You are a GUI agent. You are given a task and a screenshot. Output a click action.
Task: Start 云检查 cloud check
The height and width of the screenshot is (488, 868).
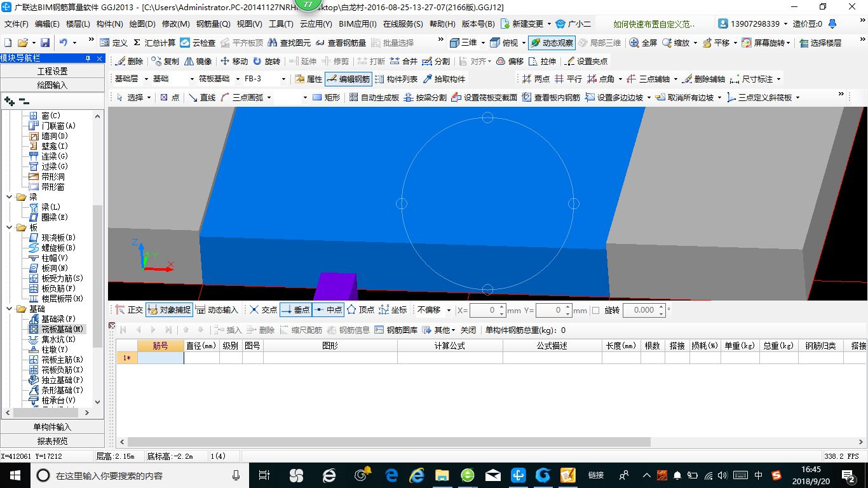[198, 43]
